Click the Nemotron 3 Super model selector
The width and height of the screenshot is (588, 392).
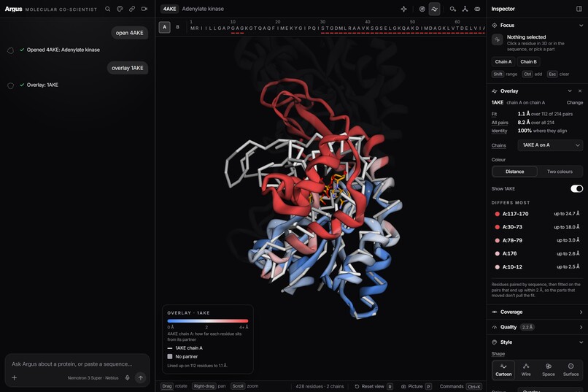click(x=93, y=377)
